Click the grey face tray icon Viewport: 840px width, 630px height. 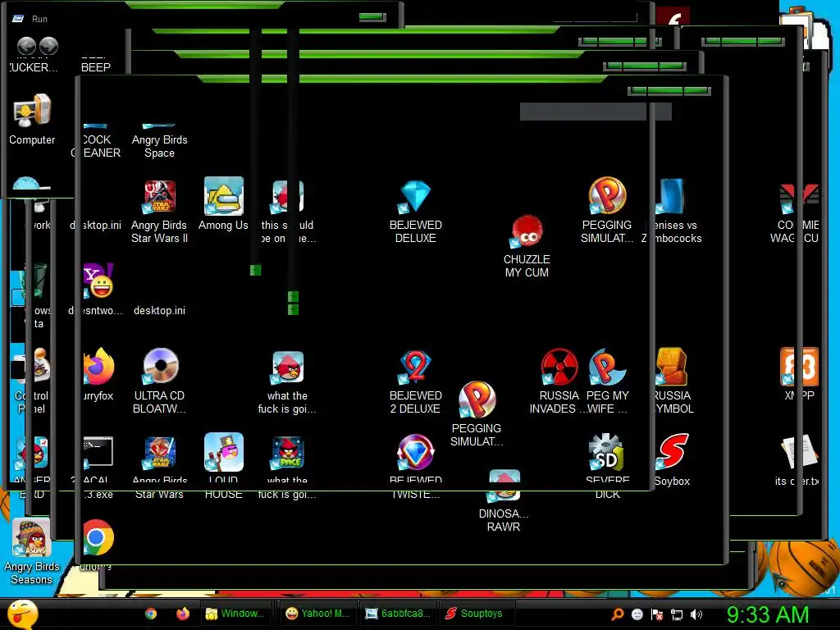tap(637, 614)
